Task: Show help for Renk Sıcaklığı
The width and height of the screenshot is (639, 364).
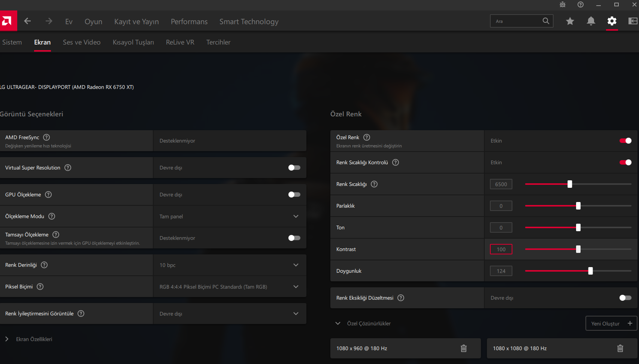Action: 374,184
